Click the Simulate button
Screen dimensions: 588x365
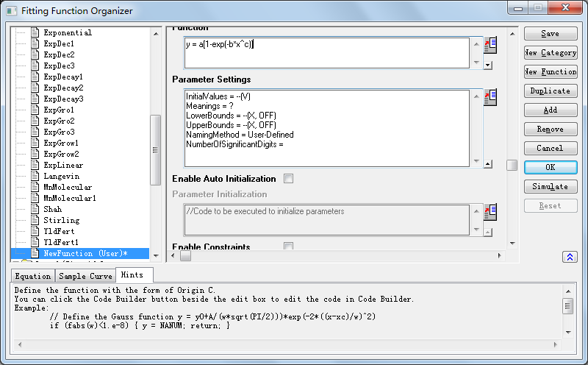tap(550, 186)
